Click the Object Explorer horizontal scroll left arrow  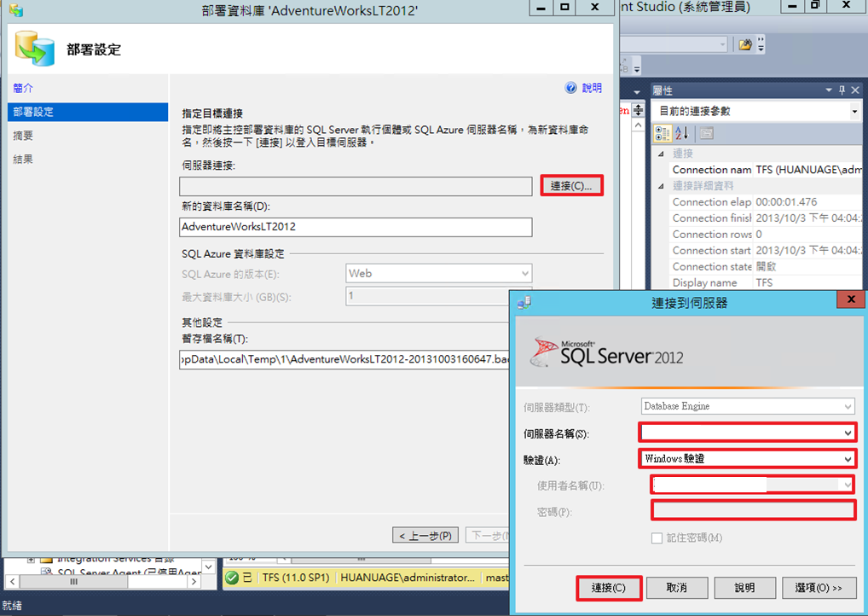[12, 582]
